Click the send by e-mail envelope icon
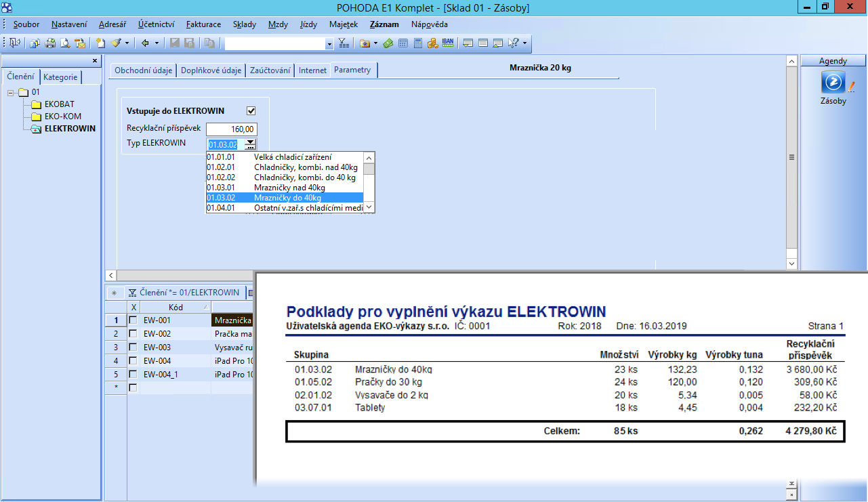 [80, 43]
